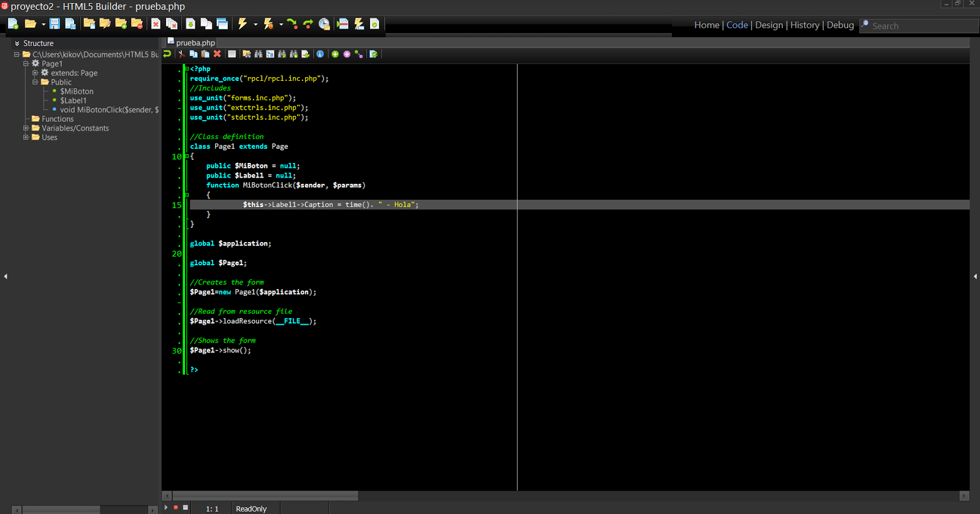Expand the Variables/Constants tree node
The image size is (980, 514).
pos(26,128)
